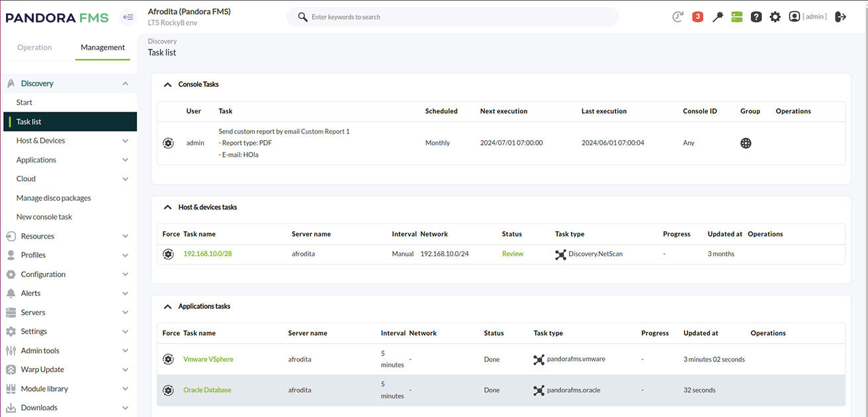
Task: Click the logout icon in the header
Action: 841,17
